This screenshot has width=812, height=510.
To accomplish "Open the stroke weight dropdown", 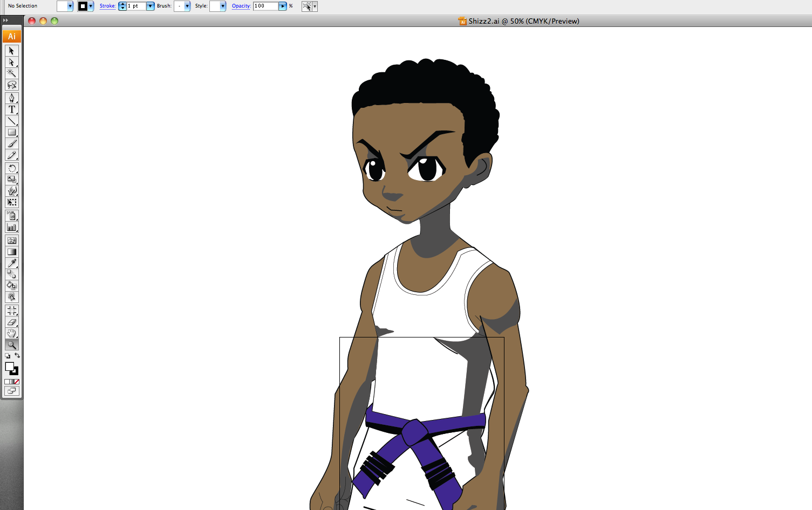I will [150, 6].
